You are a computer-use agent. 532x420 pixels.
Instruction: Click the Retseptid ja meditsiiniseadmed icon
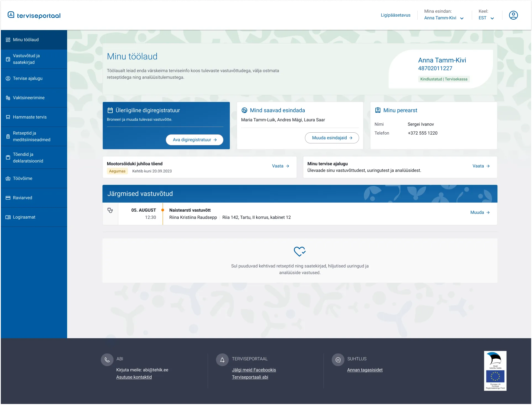(x=8, y=136)
